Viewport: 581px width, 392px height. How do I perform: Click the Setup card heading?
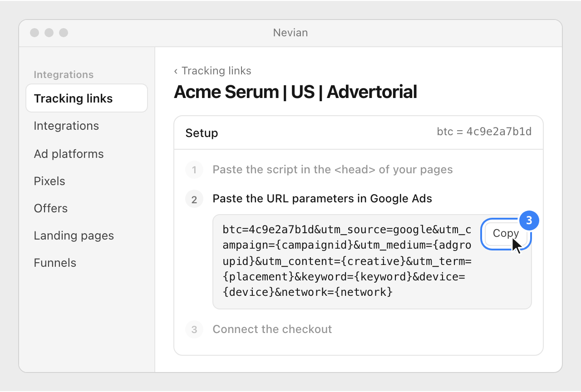point(202,133)
